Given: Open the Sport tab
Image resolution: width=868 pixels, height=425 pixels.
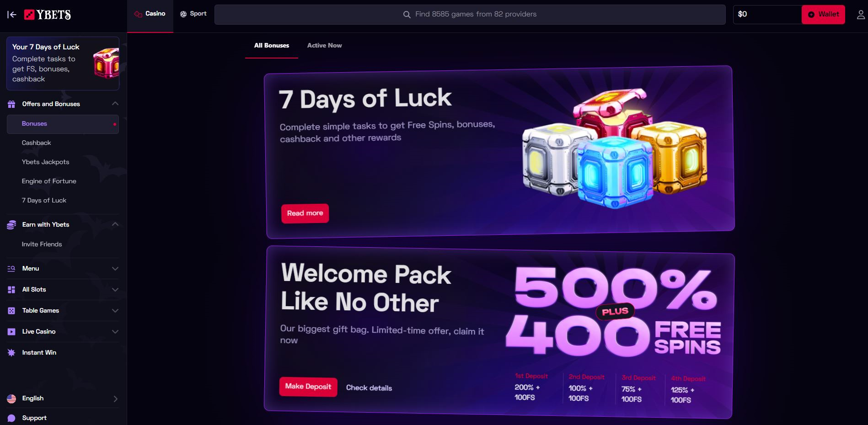Looking at the screenshot, I should click(x=193, y=14).
